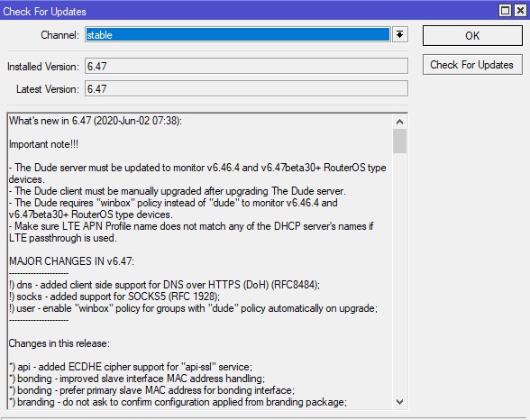Click "What's new in 6.47" heading line
This screenshot has height=420, width=530.
coord(96,121)
